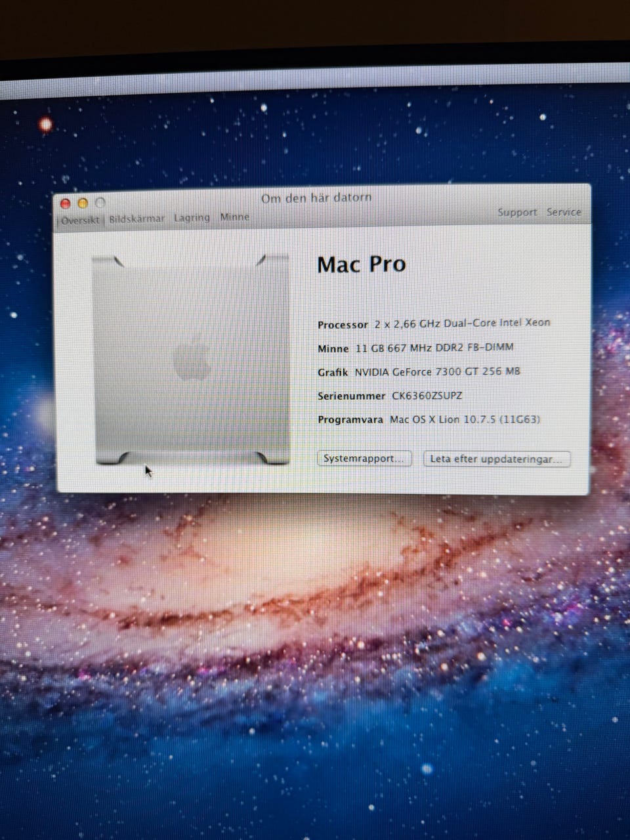
Task: Click software version Mac OS X Lion 10.7.5 (11G63)
Action: click(x=465, y=419)
